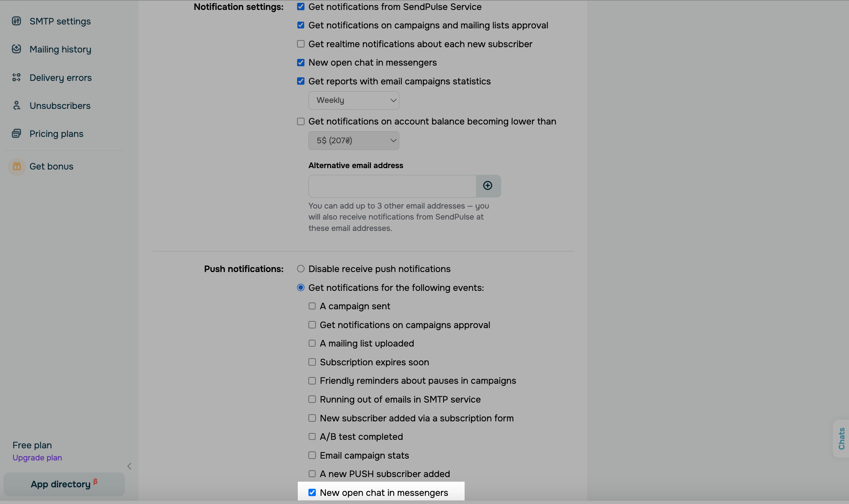Screen dimensions: 849x504
Task: Open the Weekly report frequency dropdown
Action: [354, 100]
